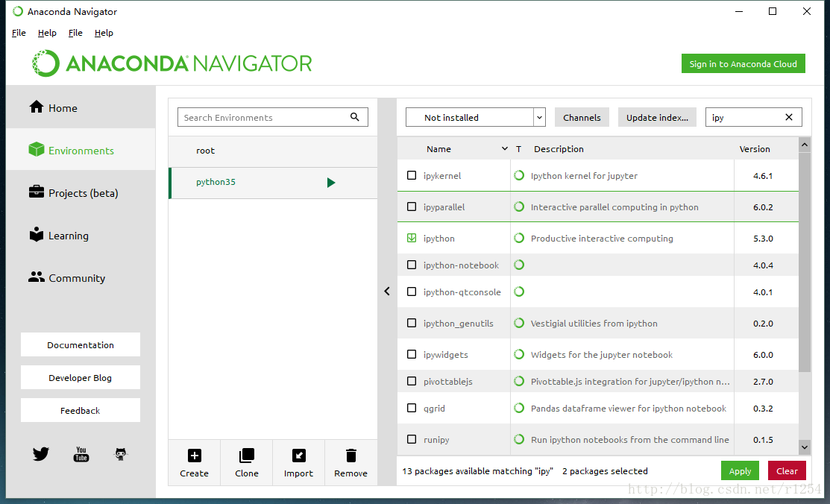Click the Create environment icon

coord(194,456)
